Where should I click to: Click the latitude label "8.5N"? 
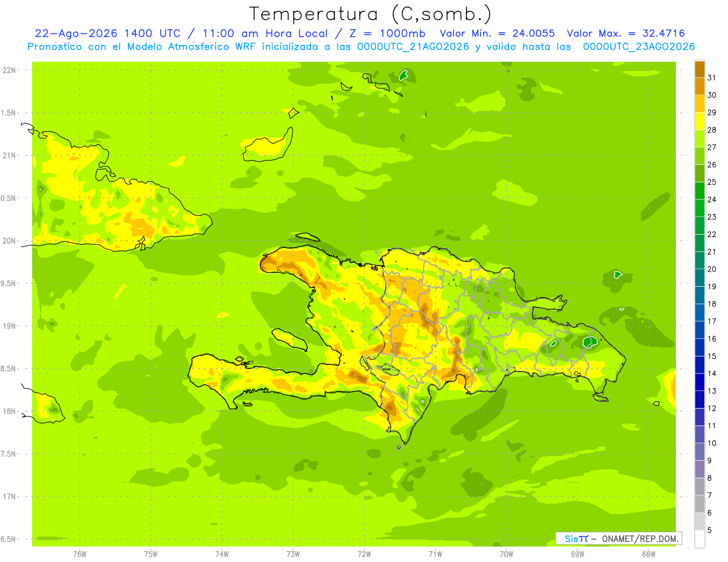pyautogui.click(x=9, y=369)
